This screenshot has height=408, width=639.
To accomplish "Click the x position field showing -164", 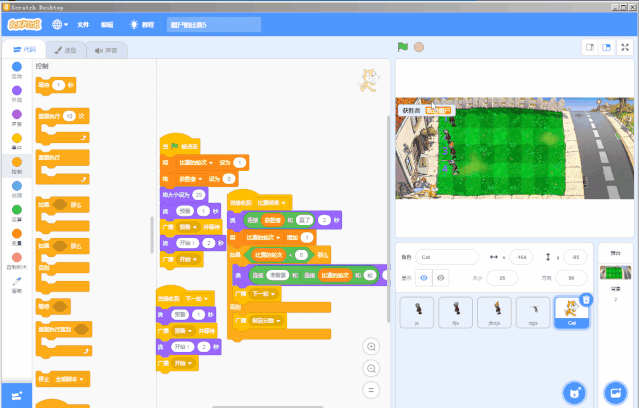I will click(521, 257).
